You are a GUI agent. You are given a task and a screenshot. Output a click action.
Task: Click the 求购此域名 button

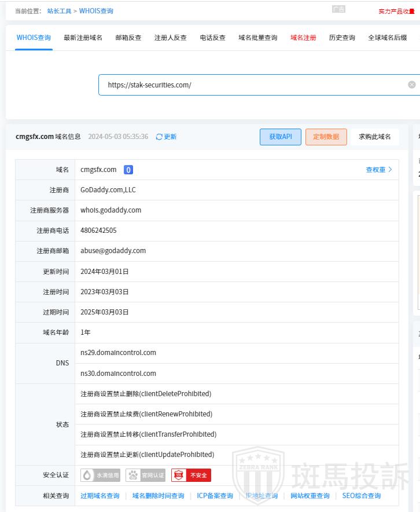click(374, 137)
